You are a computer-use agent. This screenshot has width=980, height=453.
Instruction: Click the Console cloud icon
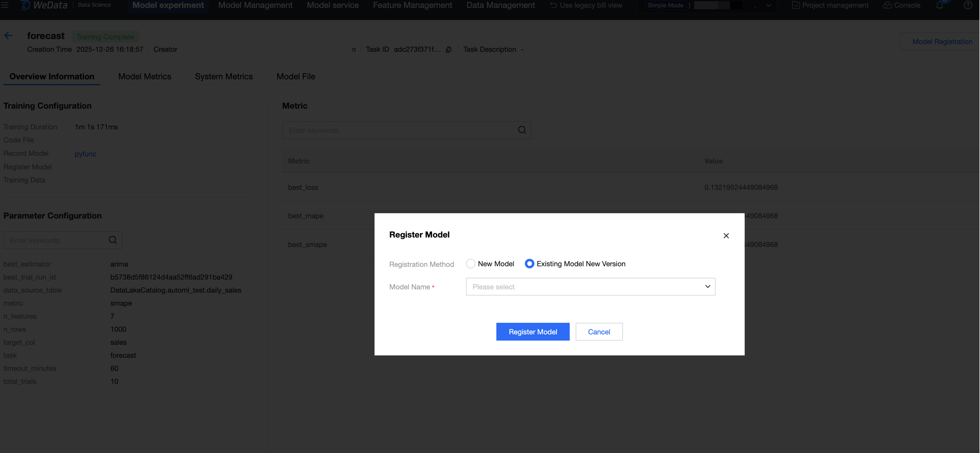click(x=887, y=5)
